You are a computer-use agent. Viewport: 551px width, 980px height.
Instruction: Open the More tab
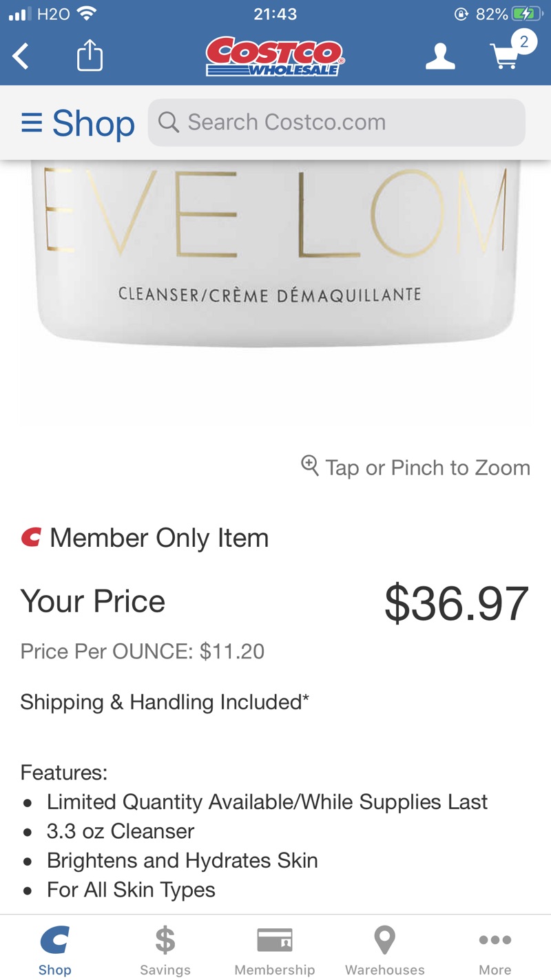(495, 950)
